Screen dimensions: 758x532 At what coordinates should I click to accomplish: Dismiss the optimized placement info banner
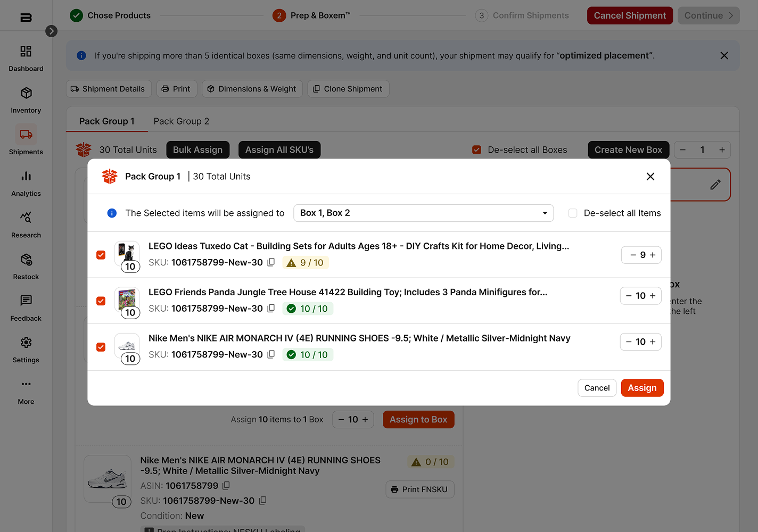724,55
